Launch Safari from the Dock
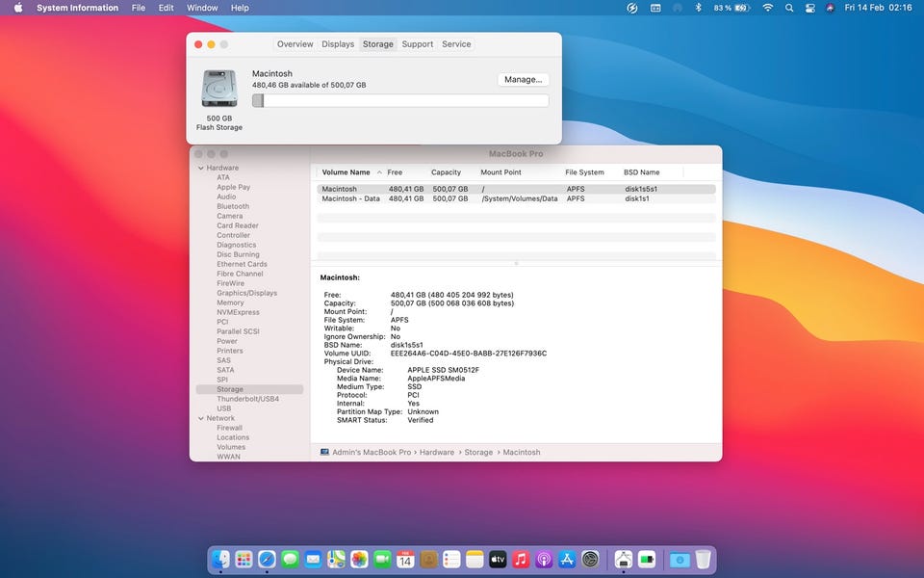This screenshot has width=924, height=578. [267, 559]
